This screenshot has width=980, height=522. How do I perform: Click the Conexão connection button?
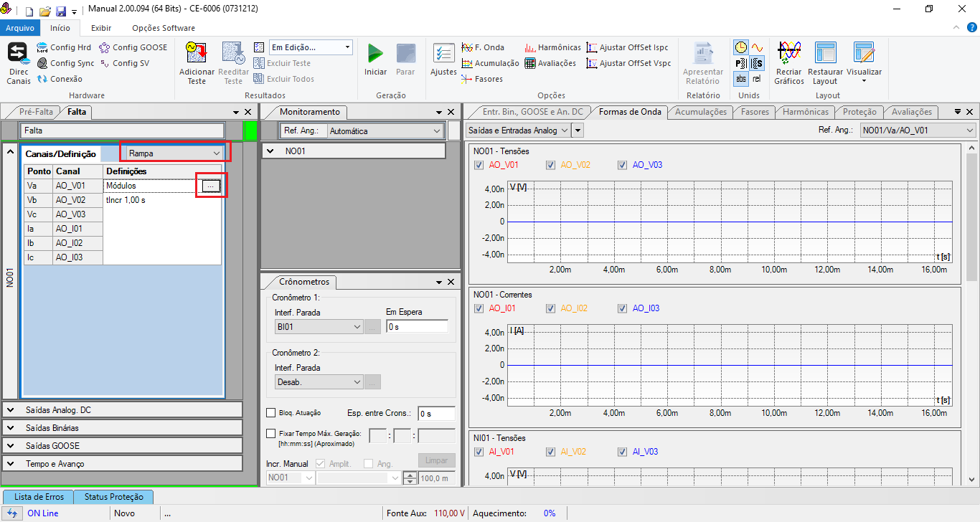click(60, 79)
